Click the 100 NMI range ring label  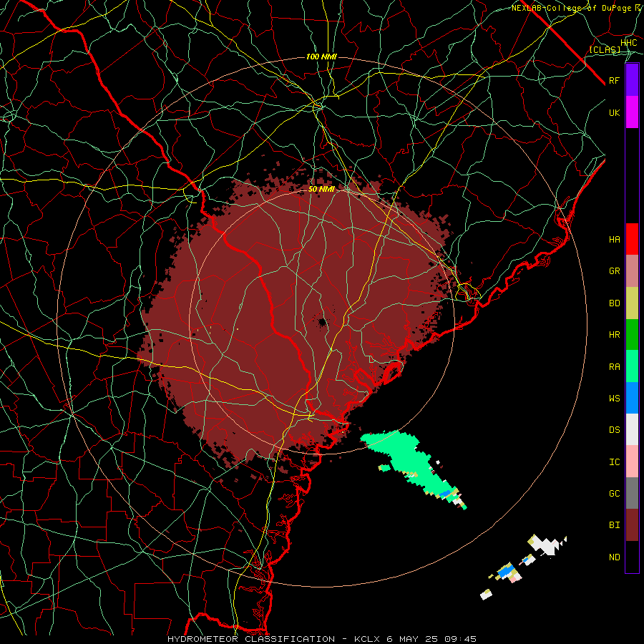coord(321,57)
